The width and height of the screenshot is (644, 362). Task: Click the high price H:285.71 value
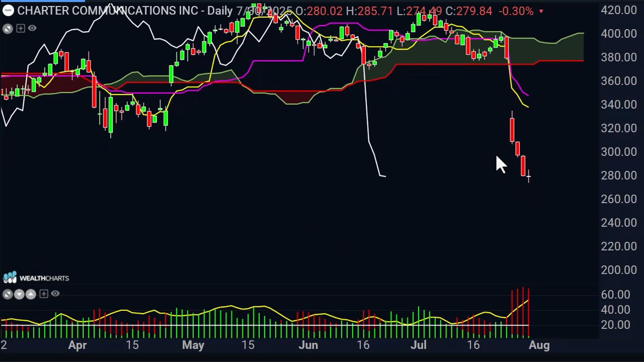click(369, 11)
